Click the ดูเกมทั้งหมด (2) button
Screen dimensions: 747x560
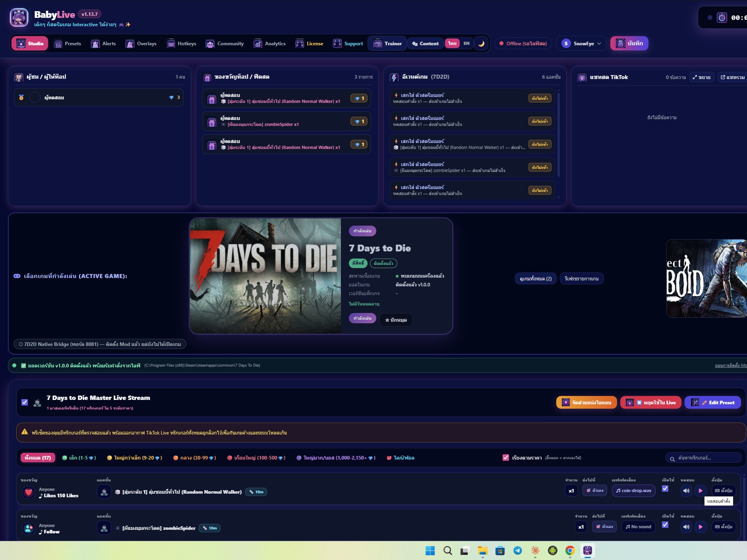pos(536,279)
